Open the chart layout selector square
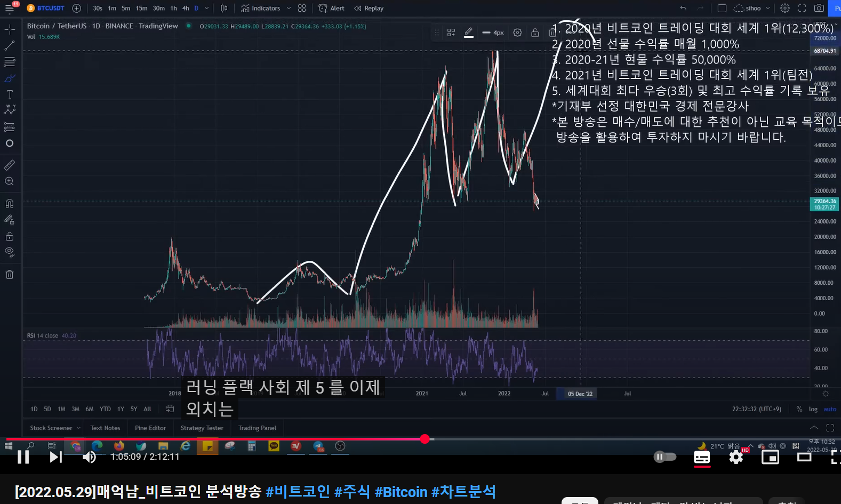 click(722, 8)
